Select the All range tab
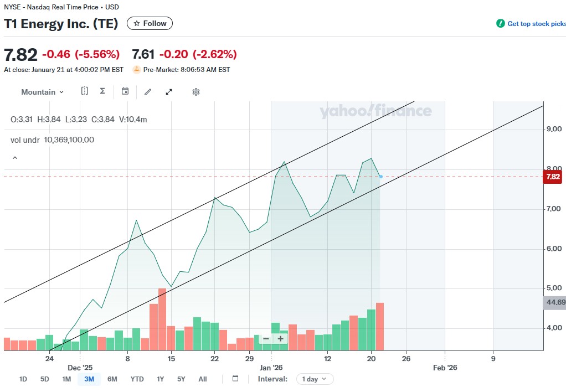This screenshot has height=392, width=566. [x=203, y=379]
